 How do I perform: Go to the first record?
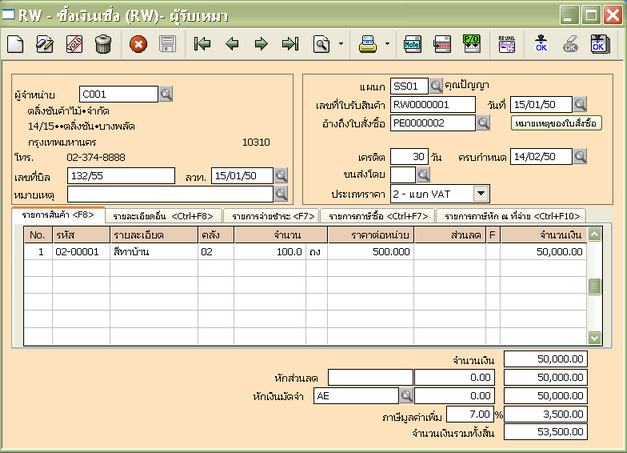203,44
